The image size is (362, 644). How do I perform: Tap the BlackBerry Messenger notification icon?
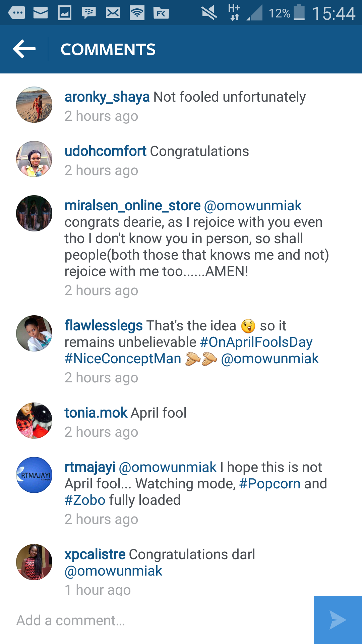(x=89, y=13)
